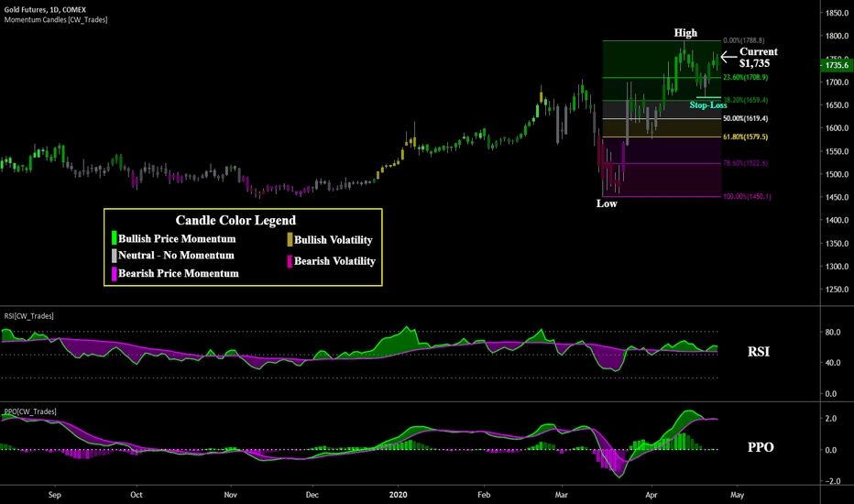Select the 100.00%(1450.1) Fibonacci level label

click(748, 196)
